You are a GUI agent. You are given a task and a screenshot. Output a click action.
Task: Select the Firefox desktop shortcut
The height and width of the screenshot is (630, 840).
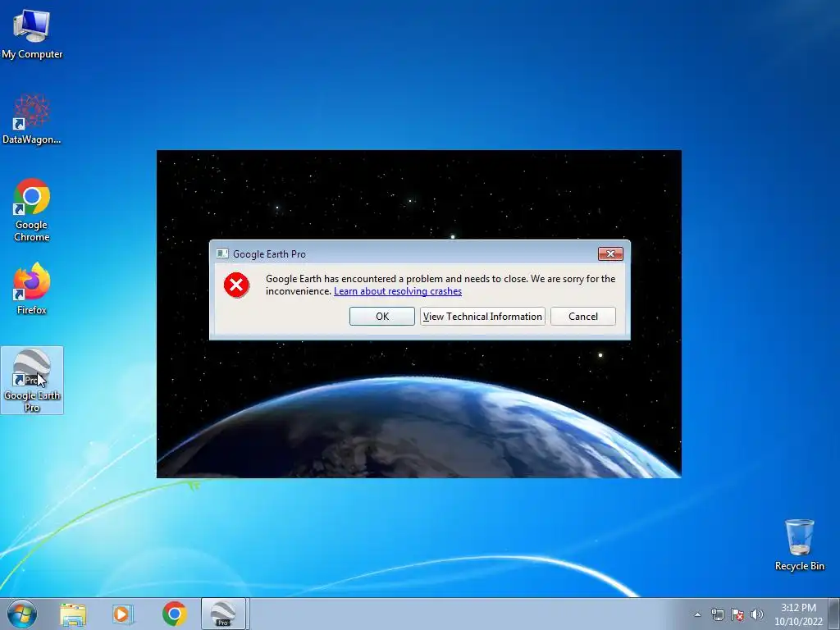point(32,289)
